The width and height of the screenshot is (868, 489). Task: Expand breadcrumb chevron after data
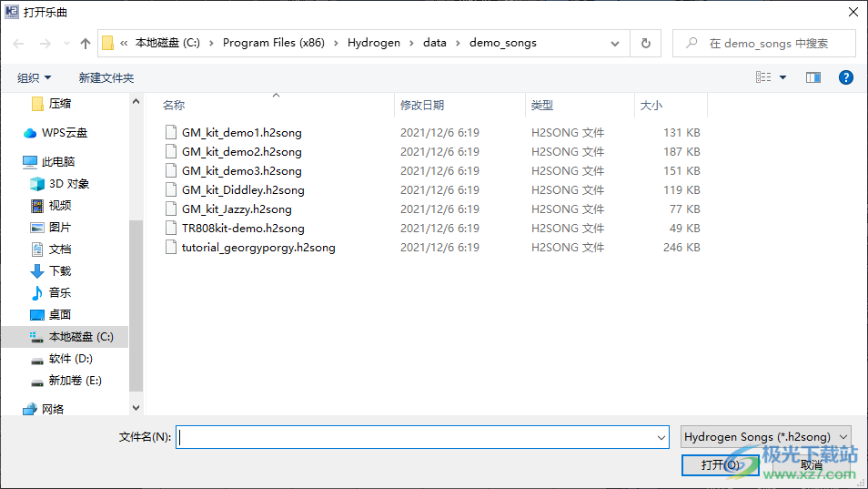pyautogui.click(x=458, y=43)
